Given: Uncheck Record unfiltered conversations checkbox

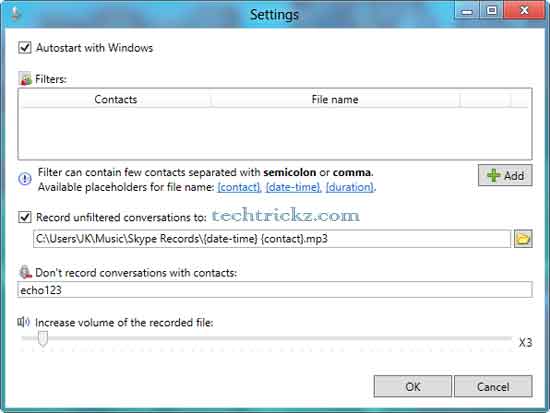Looking at the screenshot, I should 25,217.
